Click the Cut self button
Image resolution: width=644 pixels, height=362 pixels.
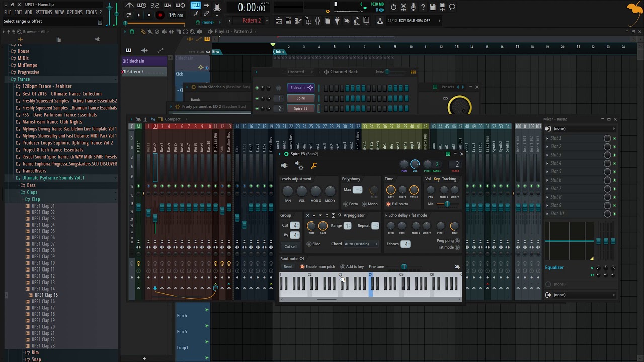coord(291,247)
